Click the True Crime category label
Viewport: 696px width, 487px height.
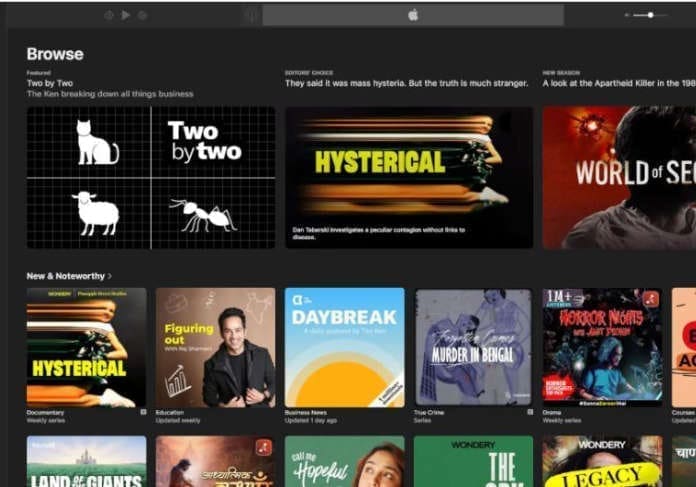click(x=429, y=412)
